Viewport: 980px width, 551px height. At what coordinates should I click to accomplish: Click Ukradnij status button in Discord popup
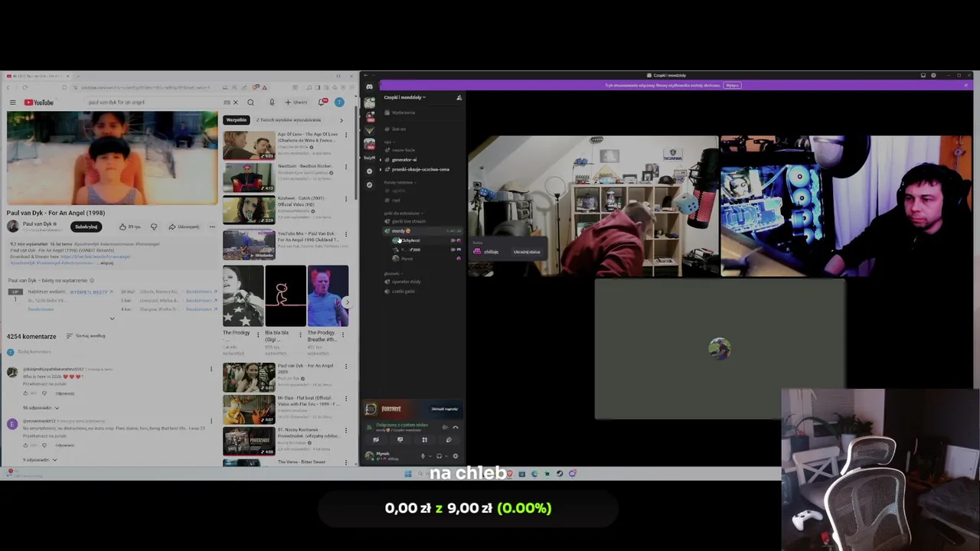[x=526, y=252]
